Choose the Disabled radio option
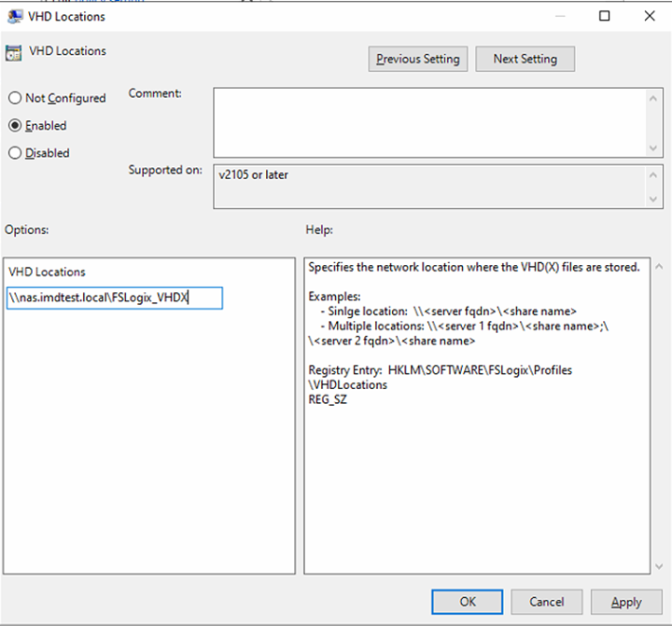Viewport: 672px width, 626px height. [x=15, y=153]
